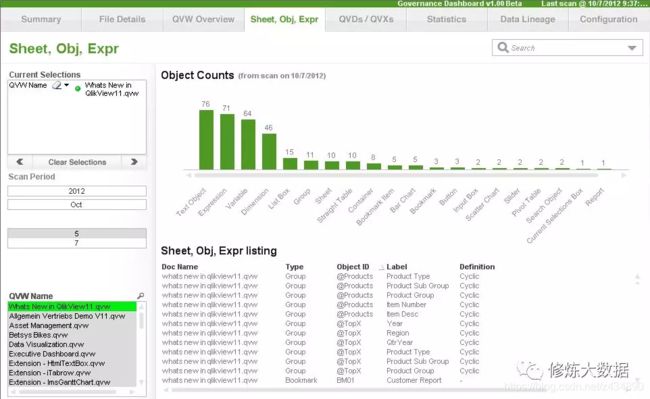Select Executive Dashboard.qvw in list

pyautogui.click(x=72, y=354)
